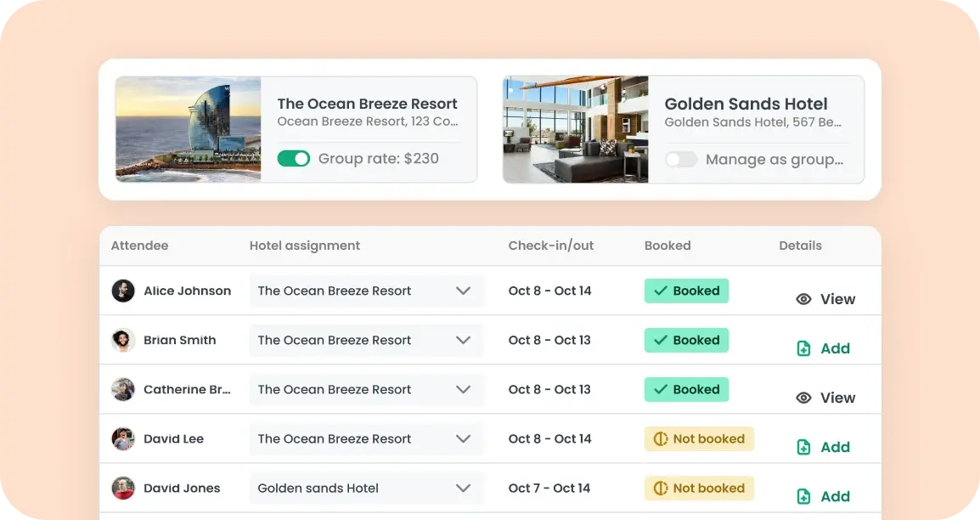Click the Not booked badge for David Jones
The width and height of the screenshot is (980, 520).
699,488
